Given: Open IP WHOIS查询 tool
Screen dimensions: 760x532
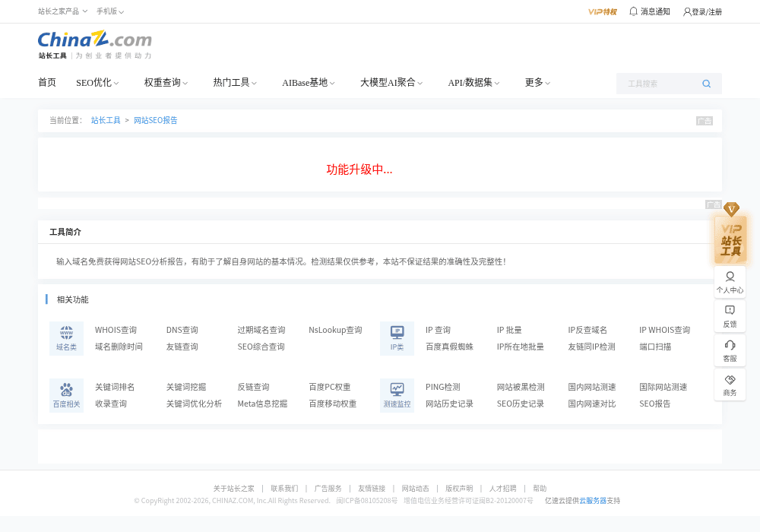Looking at the screenshot, I should click(x=664, y=330).
